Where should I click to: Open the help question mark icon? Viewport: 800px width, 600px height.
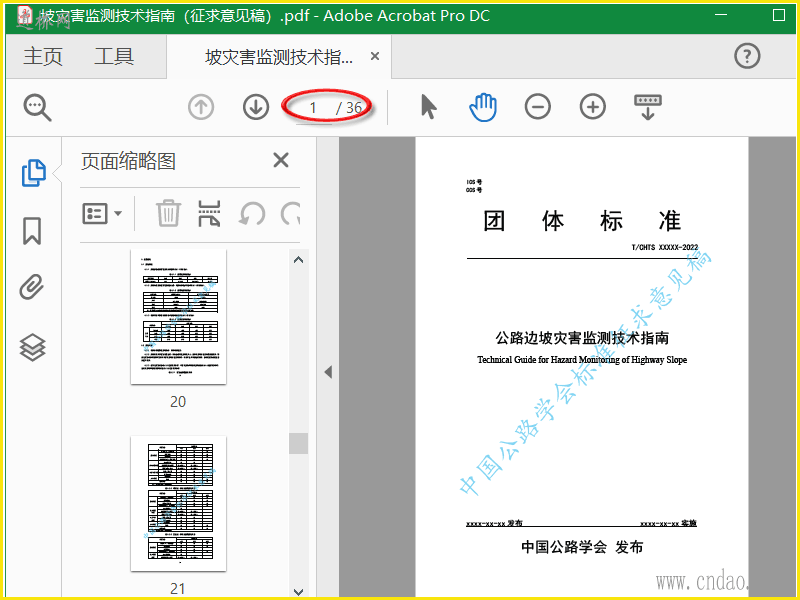(x=747, y=56)
